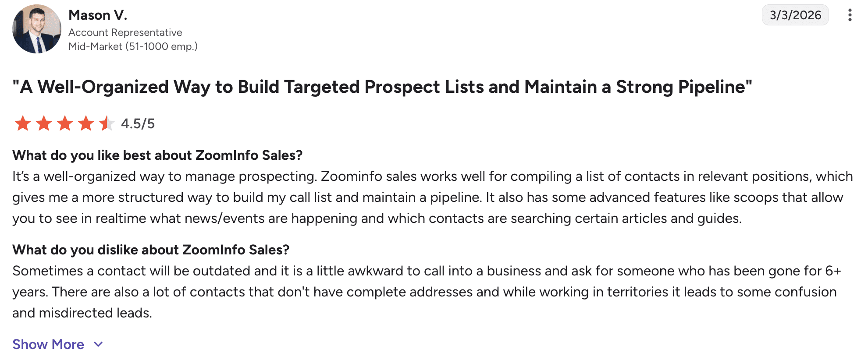
Task: Click the fourth rating star
Action: pyautogui.click(x=86, y=123)
